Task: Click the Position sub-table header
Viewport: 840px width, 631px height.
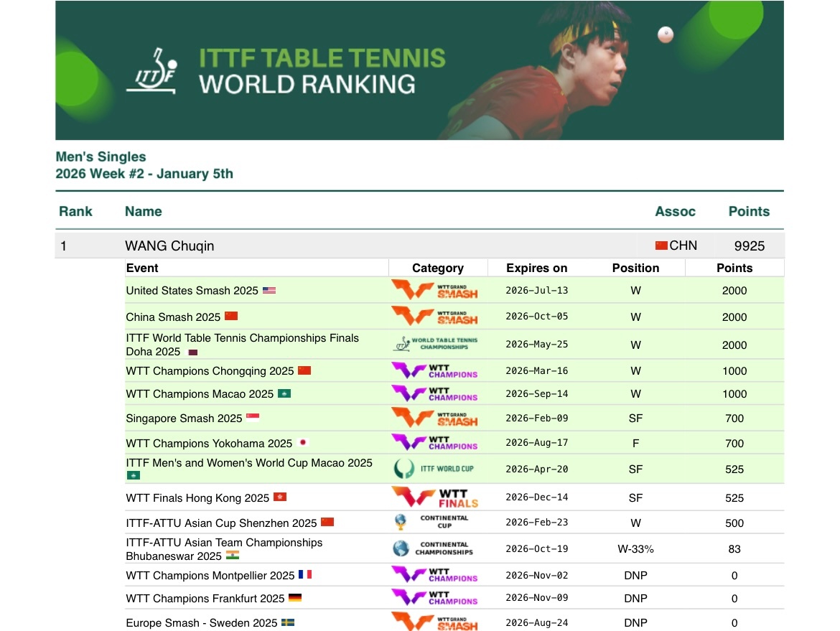Action: (635, 268)
